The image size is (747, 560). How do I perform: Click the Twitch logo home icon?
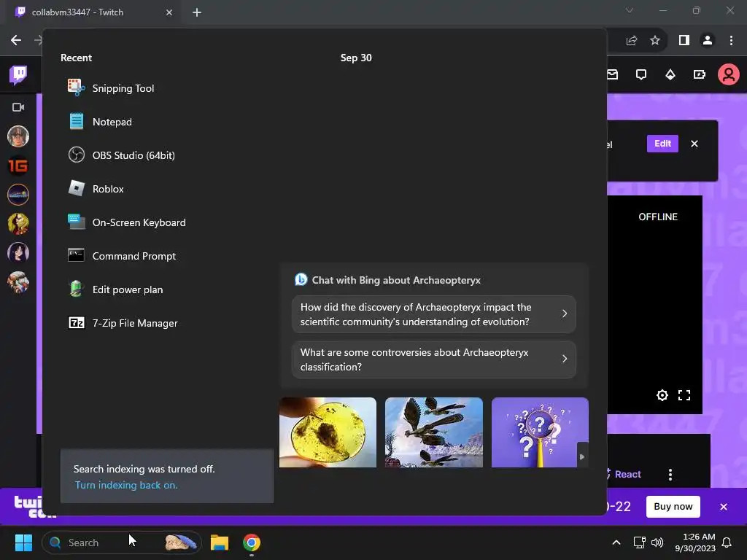pyautogui.click(x=18, y=75)
